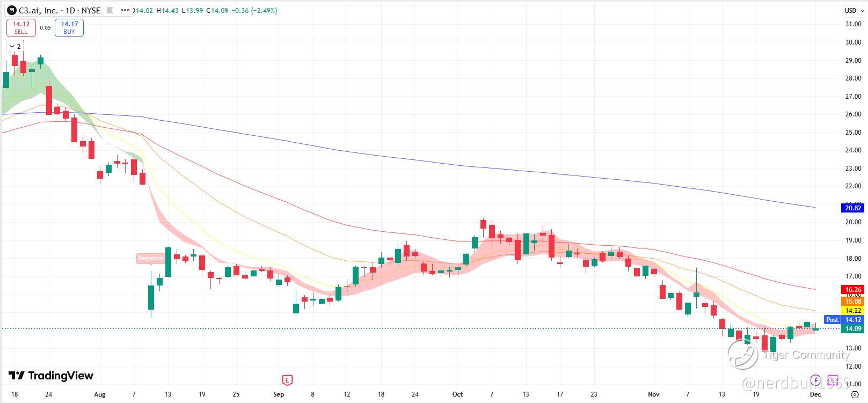
Task: Click the 14.12 SELL button
Action: tap(21, 28)
